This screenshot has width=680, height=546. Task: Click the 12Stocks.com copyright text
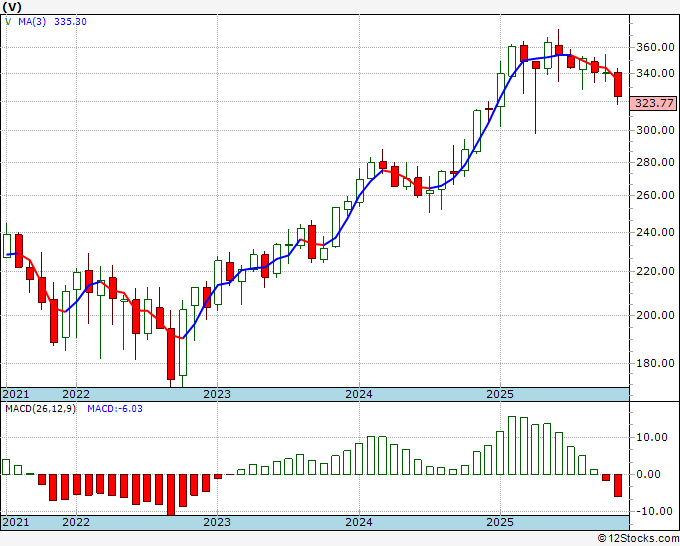(638, 539)
